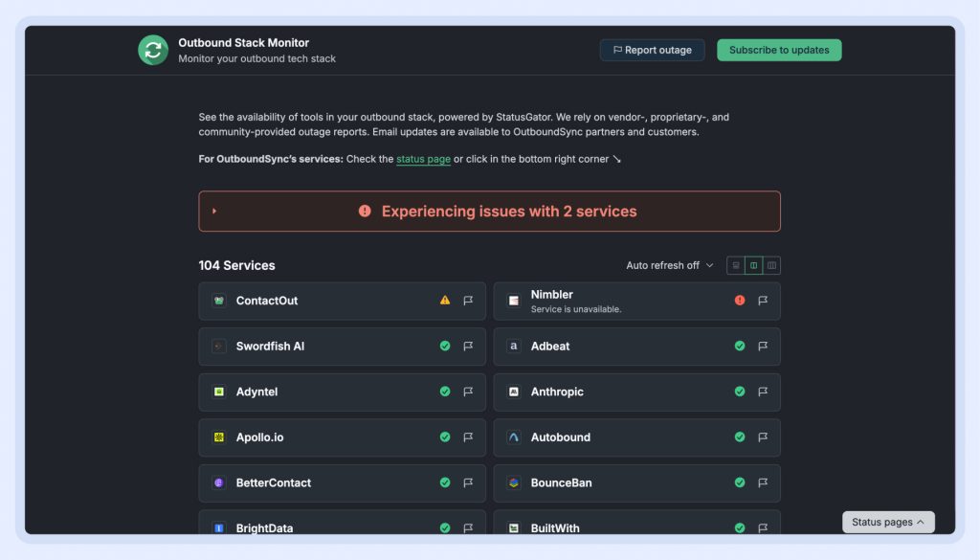Click the flag icon on the Nimbler row

[763, 301]
